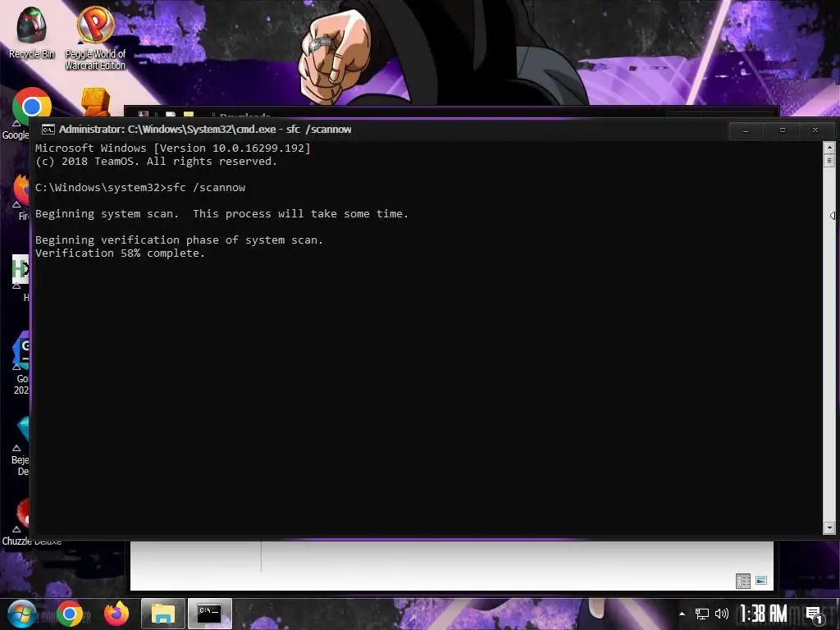Click the cmd vertical scrollbar thumb

point(829,160)
